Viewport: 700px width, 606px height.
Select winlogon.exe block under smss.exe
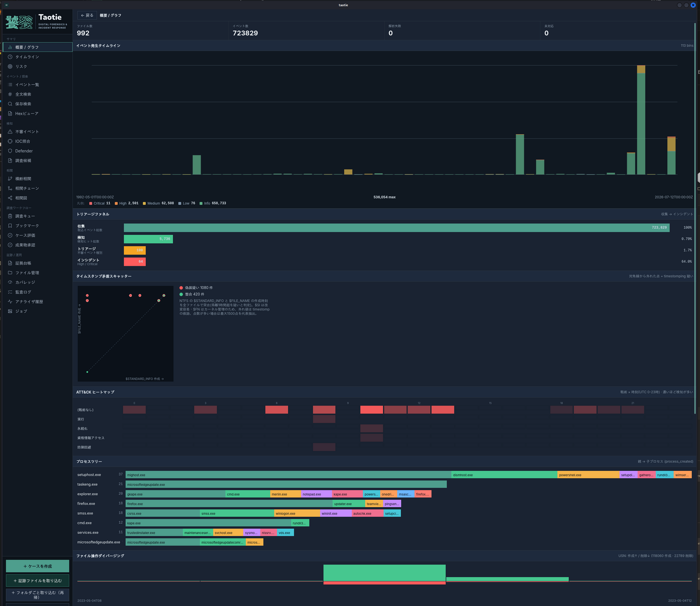[x=297, y=513]
